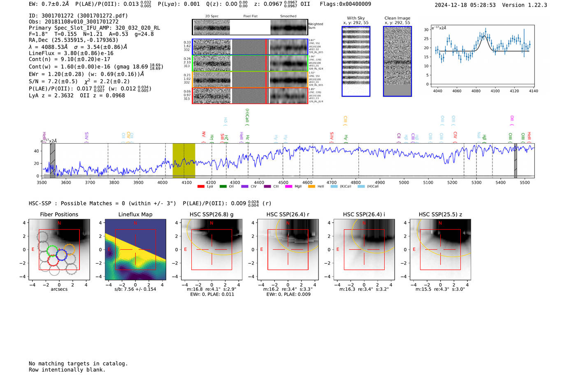Click the 'No matching targets in catalog.' text
Image resolution: width=576 pixels, height=392 pixels.
point(78,364)
